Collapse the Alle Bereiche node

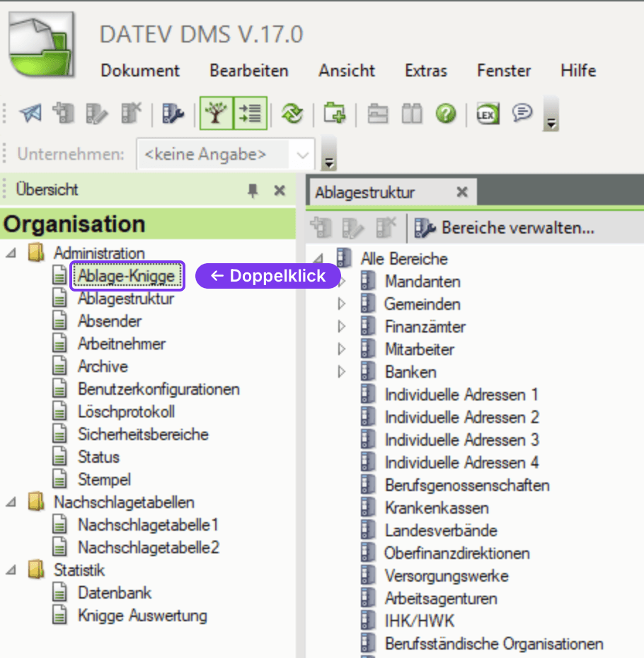318,258
